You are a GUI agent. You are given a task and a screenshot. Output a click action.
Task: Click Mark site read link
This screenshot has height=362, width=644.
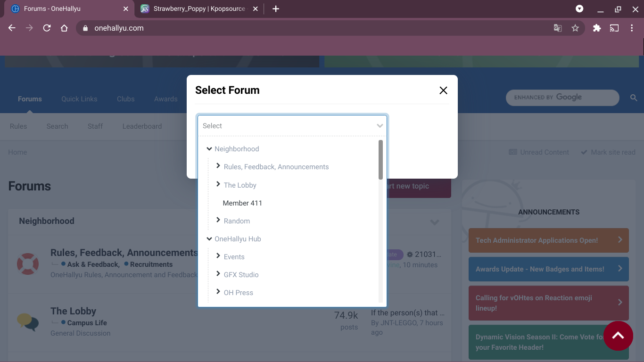[608, 152]
